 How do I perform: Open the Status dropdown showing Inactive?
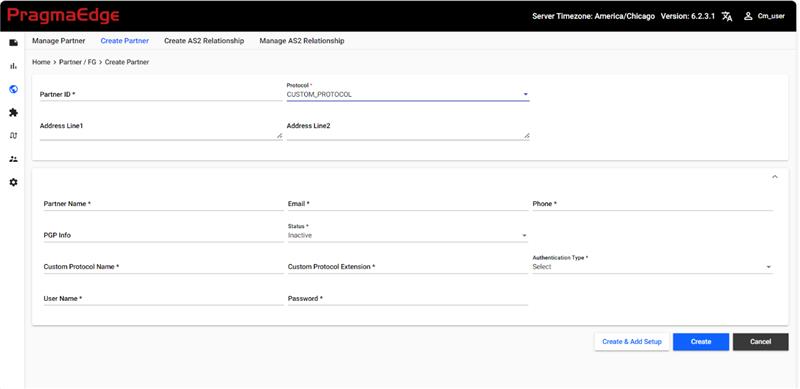(x=408, y=235)
